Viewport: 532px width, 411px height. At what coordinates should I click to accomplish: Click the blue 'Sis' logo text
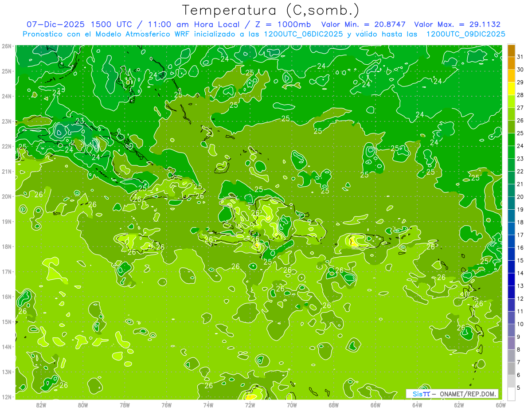[x=418, y=394]
